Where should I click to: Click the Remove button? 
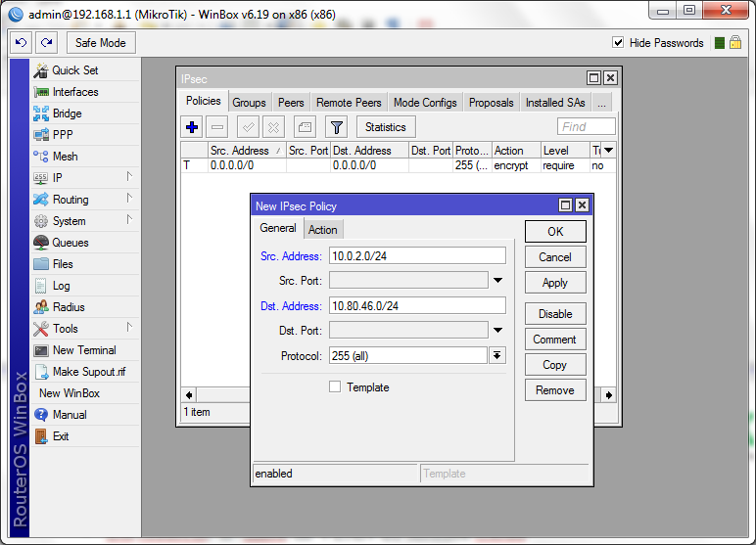[x=555, y=390]
